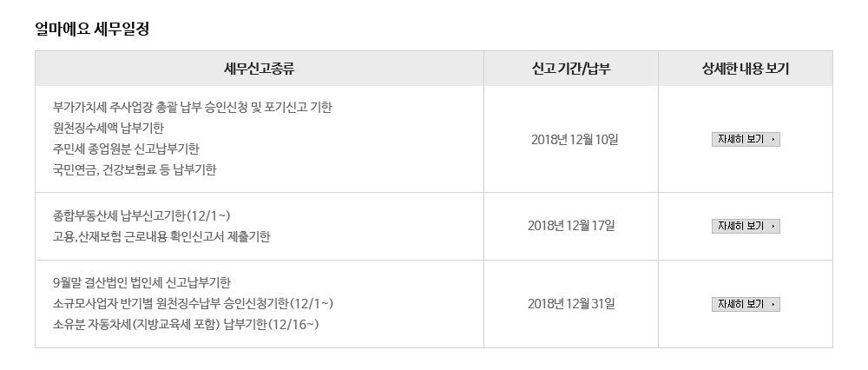Click 소유분 자동차세 납부기한 entry
The height and width of the screenshot is (370, 868).
click(x=186, y=325)
